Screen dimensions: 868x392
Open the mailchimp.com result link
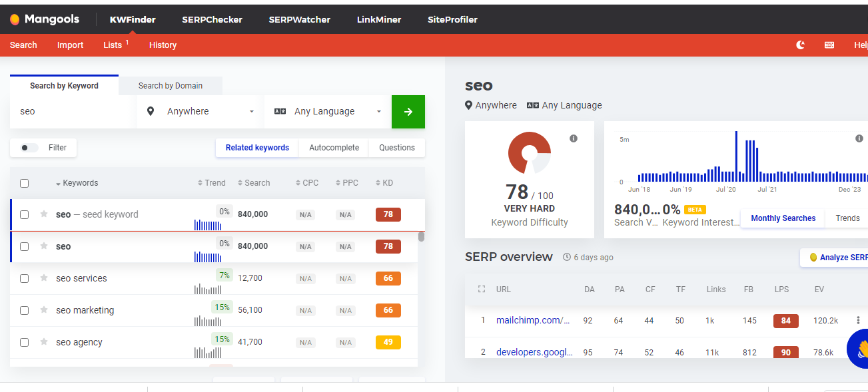point(533,320)
